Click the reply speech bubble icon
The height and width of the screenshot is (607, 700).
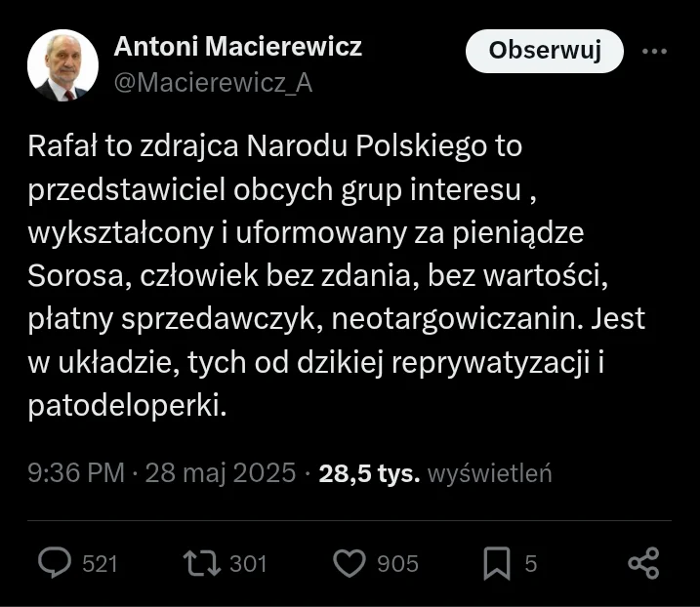tap(55, 563)
